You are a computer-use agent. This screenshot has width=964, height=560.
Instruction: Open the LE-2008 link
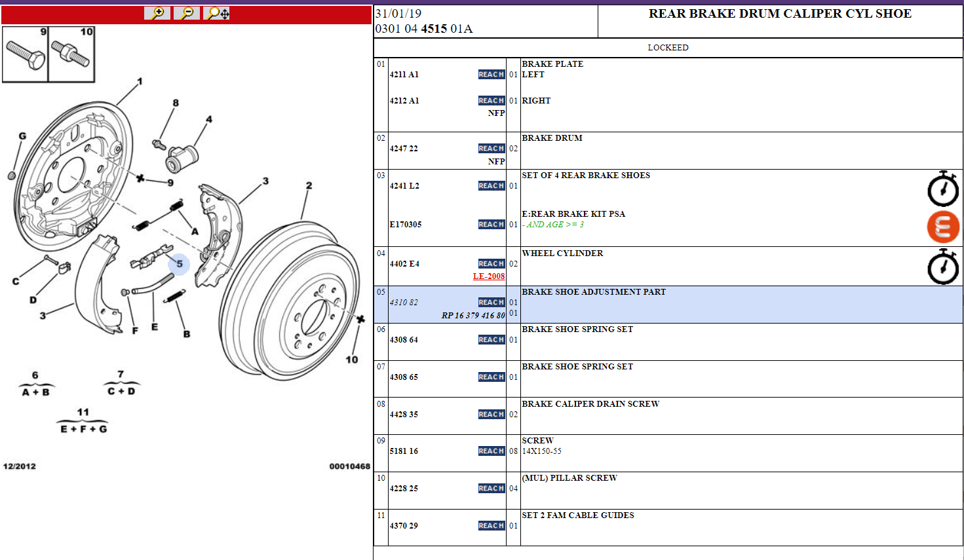(x=489, y=276)
